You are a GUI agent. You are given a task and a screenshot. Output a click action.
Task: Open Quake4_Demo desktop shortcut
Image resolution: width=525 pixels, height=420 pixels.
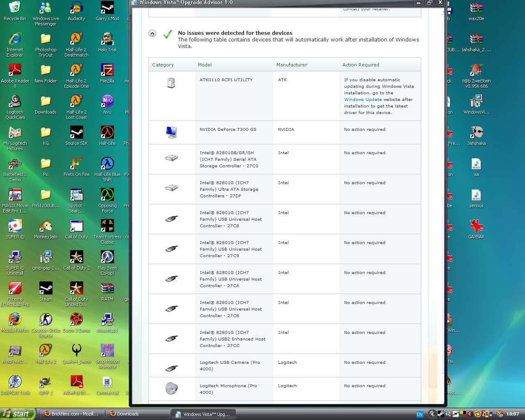point(76,354)
